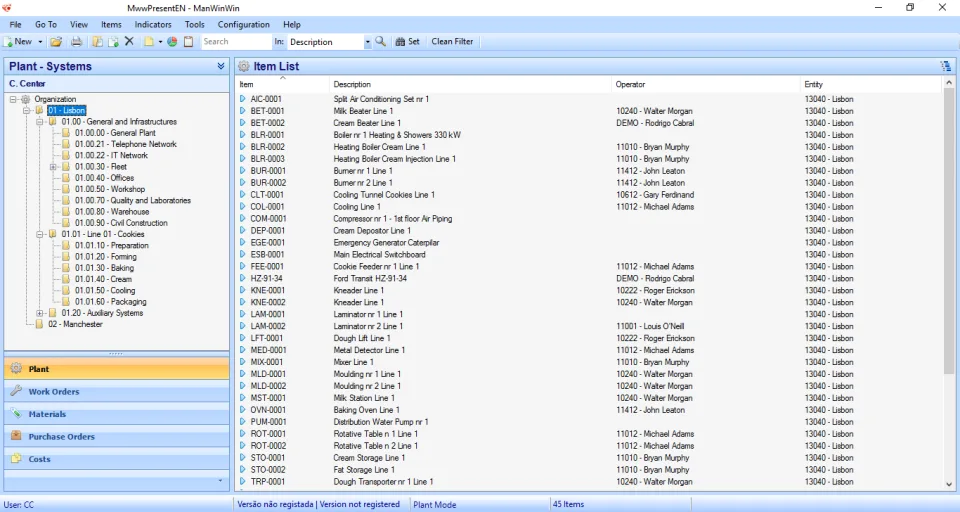960x512 pixels.
Task: Click the printer icon in toolbar
Action: (x=77, y=42)
